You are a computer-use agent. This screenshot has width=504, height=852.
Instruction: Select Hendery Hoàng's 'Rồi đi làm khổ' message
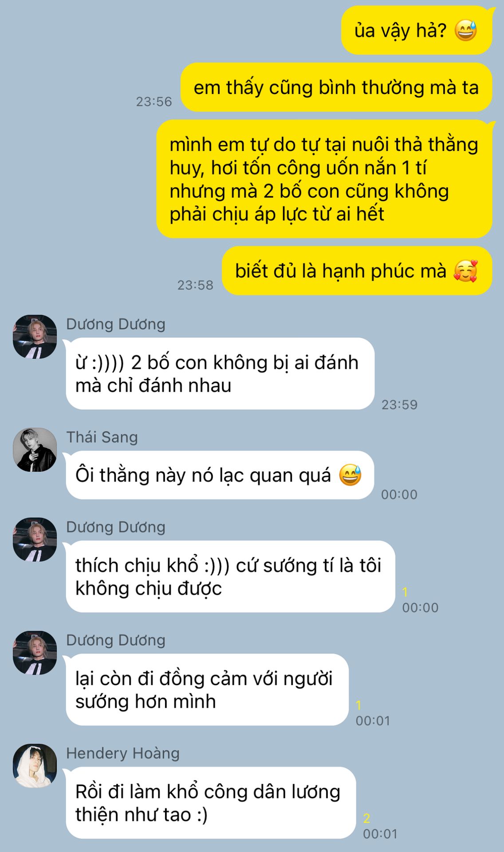coord(211,803)
